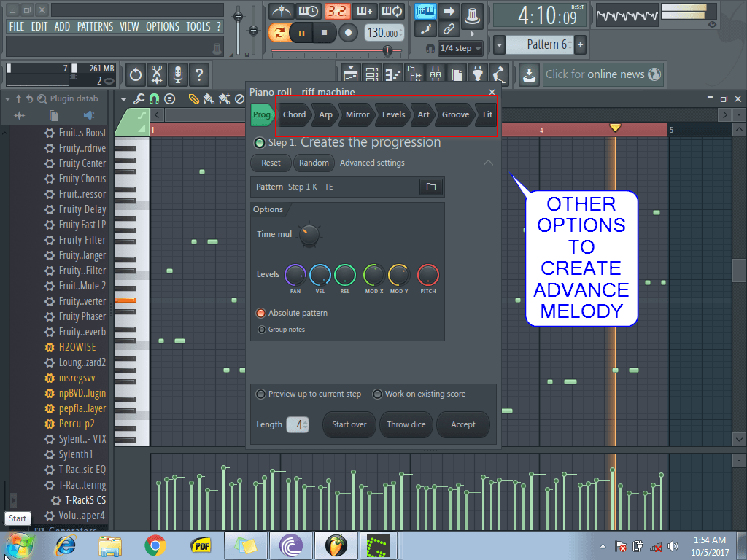
Task: Click the PITCH levels knob
Action: point(427,275)
